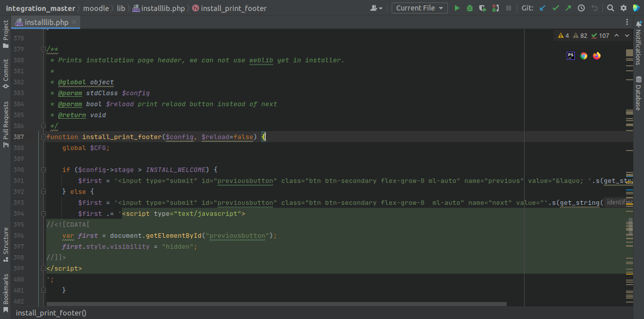Set a breakpoint at line number 391
Image resolution: width=644 pixels, height=319 pixels.
point(18,181)
